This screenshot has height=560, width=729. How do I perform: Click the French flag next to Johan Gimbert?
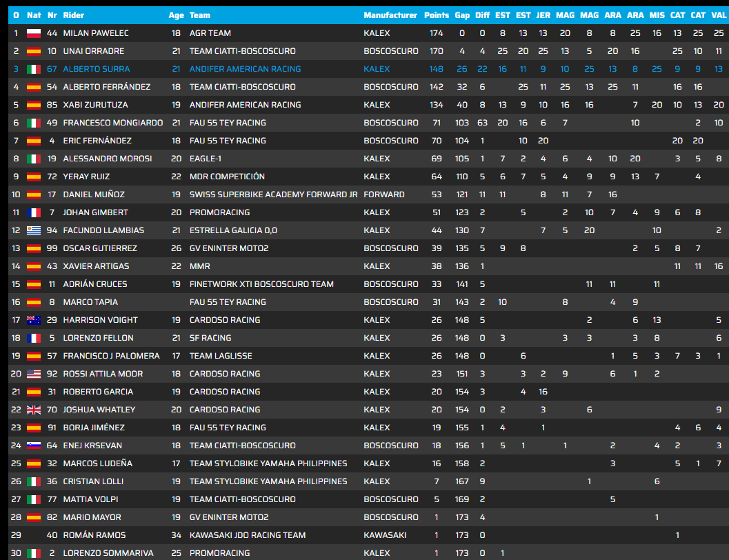(34, 212)
